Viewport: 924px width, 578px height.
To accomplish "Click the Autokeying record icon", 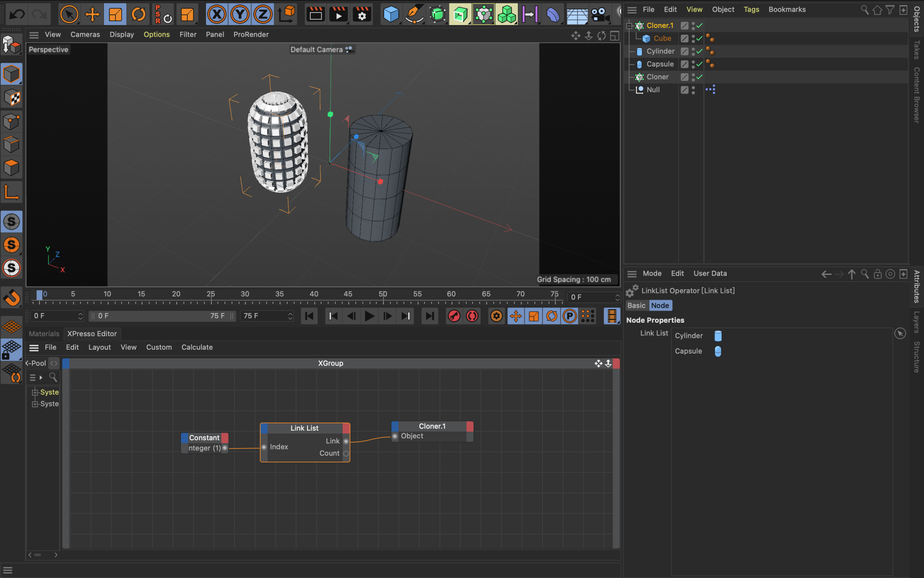I will pos(472,316).
